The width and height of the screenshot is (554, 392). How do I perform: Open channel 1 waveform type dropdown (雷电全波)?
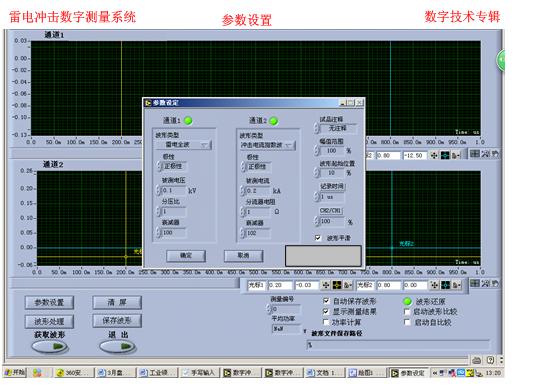[x=184, y=145]
